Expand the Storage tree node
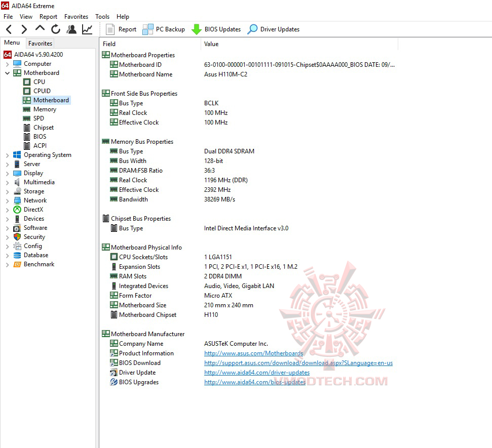This screenshot has height=448, width=492. pos(8,191)
